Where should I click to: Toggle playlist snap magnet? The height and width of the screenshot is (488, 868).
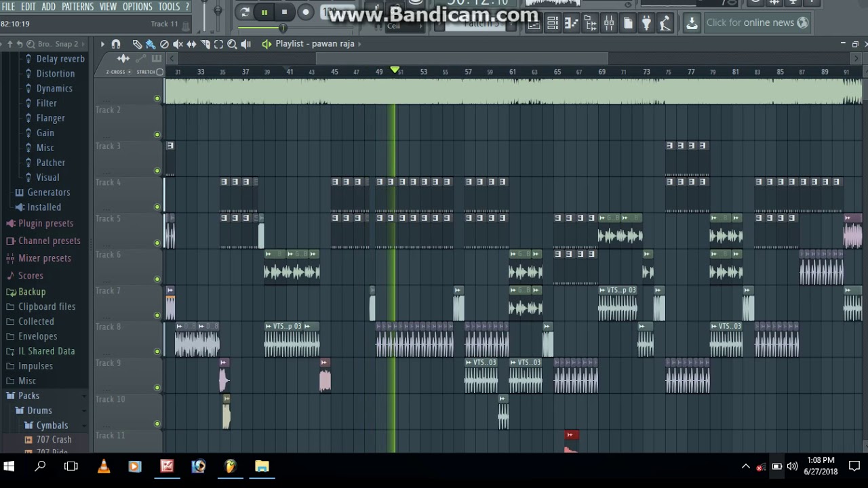click(x=116, y=44)
